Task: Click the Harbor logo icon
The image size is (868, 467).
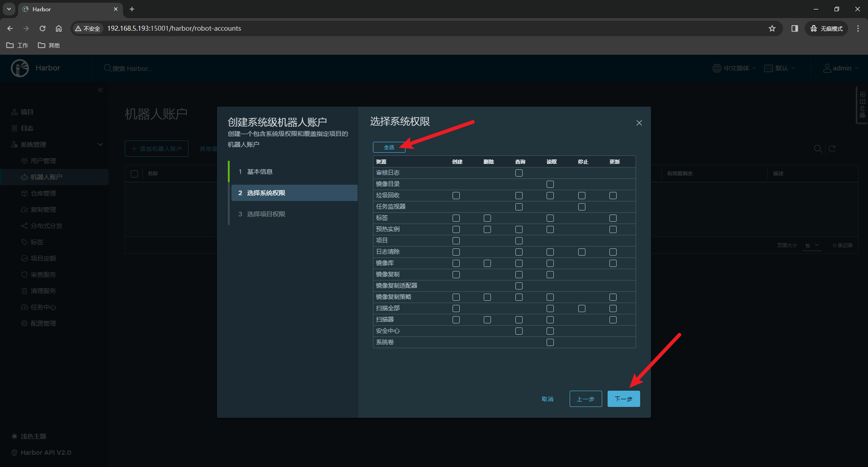Action: tap(20, 68)
